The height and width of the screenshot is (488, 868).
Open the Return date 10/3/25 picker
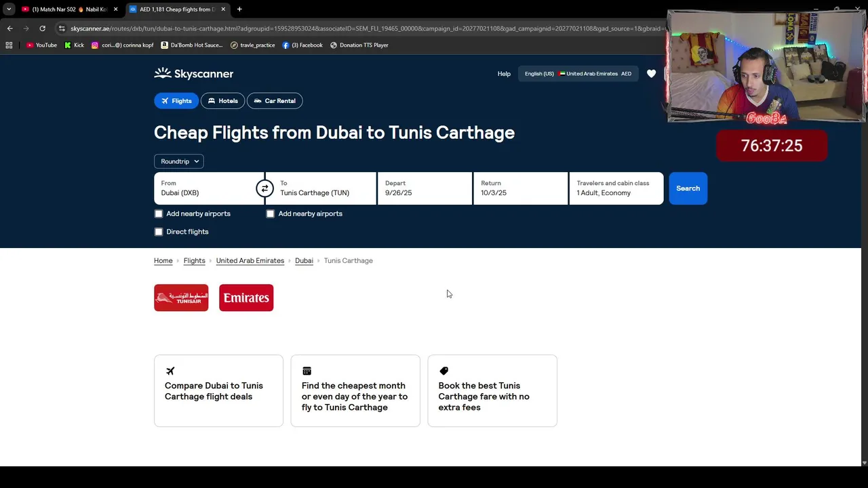pos(521,188)
